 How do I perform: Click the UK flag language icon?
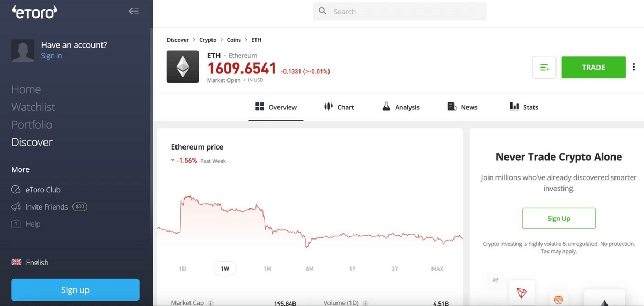click(17, 262)
